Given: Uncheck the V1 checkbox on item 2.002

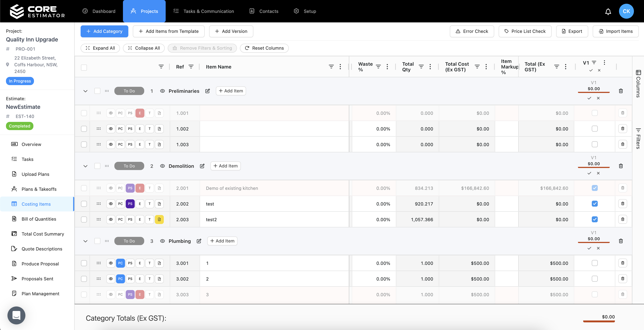Looking at the screenshot, I should pos(595,204).
